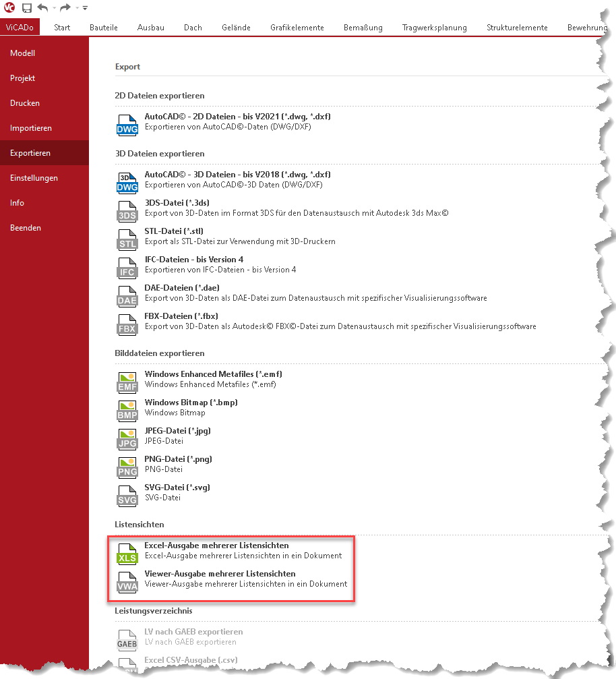Open the quick access toolbar customize dropdown
The height and width of the screenshot is (679, 616).
[x=85, y=8]
